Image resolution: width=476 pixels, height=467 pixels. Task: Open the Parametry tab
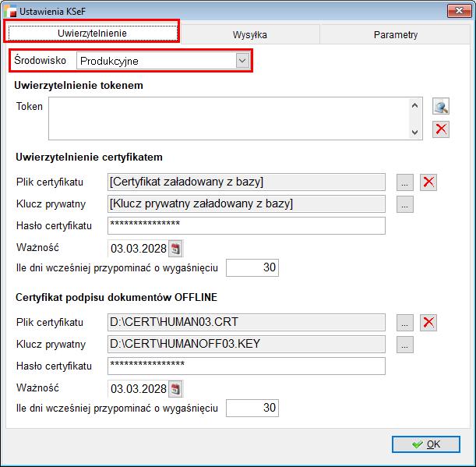tap(395, 34)
